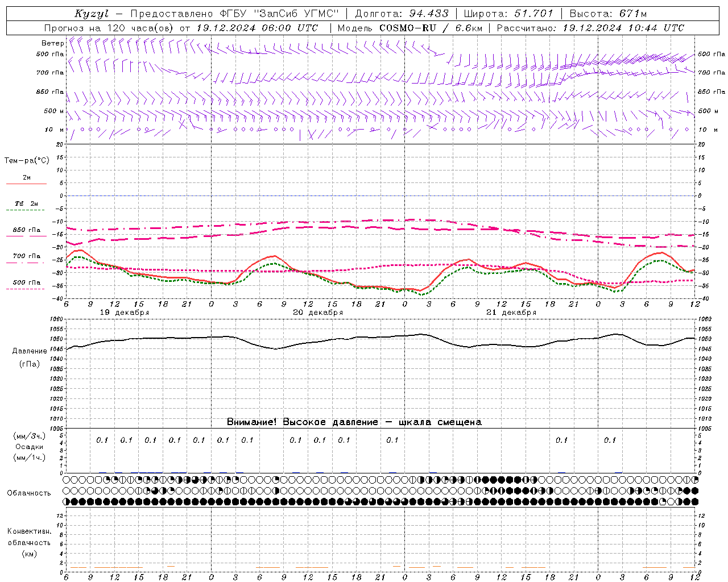Click the '(мм/3ч.)' precipitation unit label
Screen dimensions: 728x582
coord(30,436)
